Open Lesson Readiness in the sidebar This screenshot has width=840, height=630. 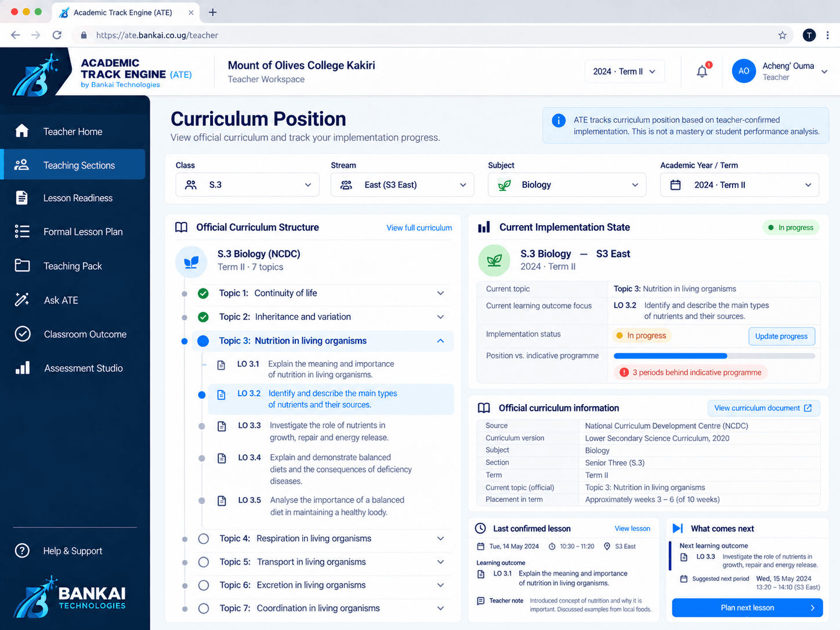[73, 198]
